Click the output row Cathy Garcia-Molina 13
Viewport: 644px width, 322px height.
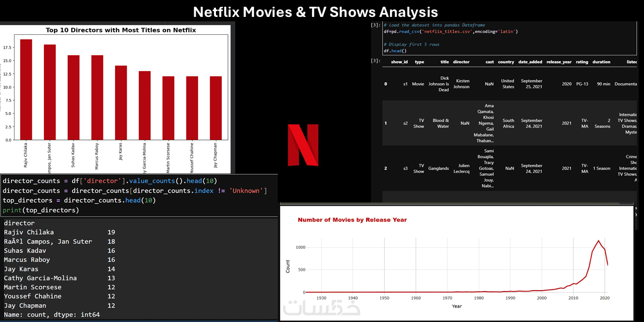(x=59, y=278)
